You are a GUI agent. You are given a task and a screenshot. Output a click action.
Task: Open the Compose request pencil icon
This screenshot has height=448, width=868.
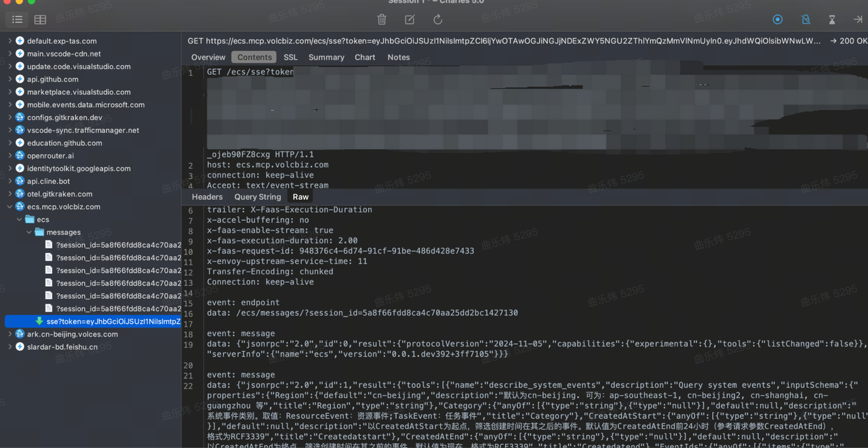pos(410,20)
